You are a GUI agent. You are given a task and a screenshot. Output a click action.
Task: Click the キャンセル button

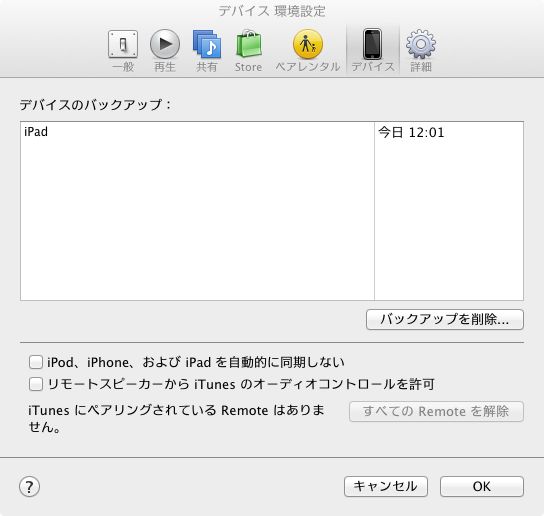coord(386,486)
